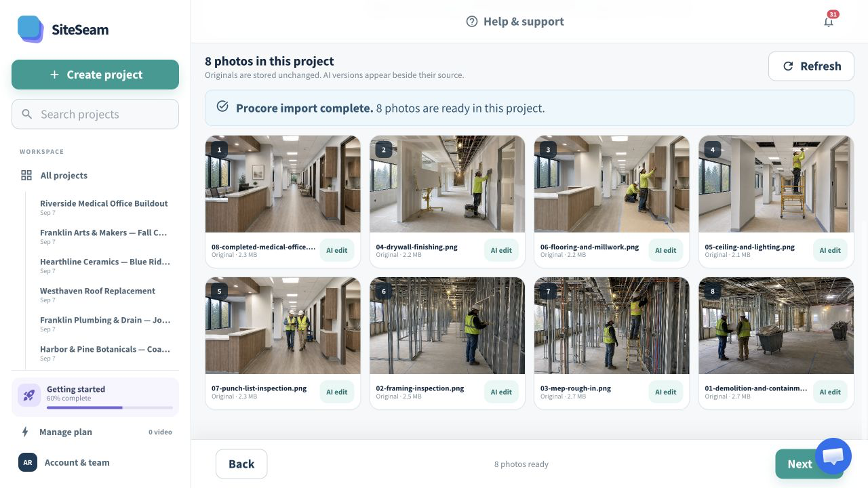The image size is (868, 488).
Task: Focus the Search projects field
Action: (95, 114)
